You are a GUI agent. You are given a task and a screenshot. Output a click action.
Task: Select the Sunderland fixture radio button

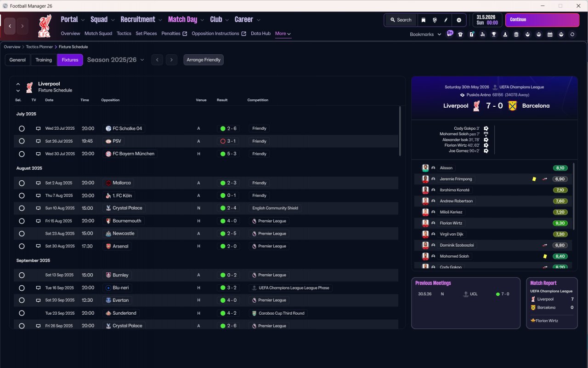(x=22, y=313)
